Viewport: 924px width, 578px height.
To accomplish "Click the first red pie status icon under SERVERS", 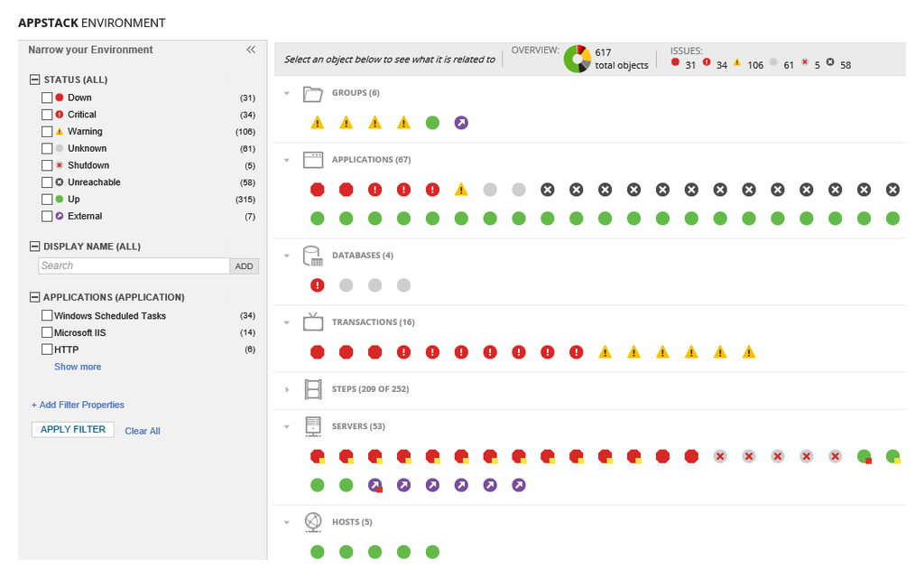I will (317, 456).
